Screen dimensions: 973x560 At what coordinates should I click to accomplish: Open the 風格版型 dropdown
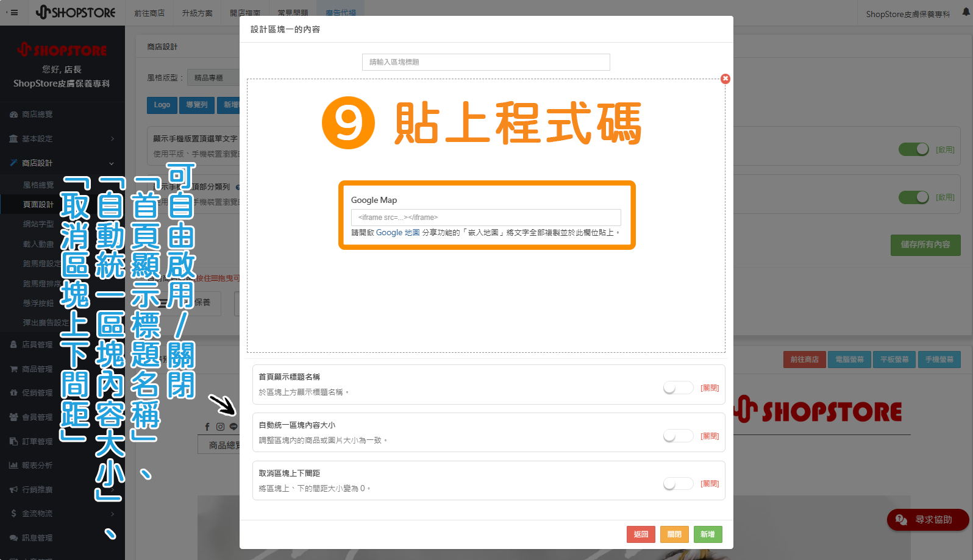coord(213,78)
